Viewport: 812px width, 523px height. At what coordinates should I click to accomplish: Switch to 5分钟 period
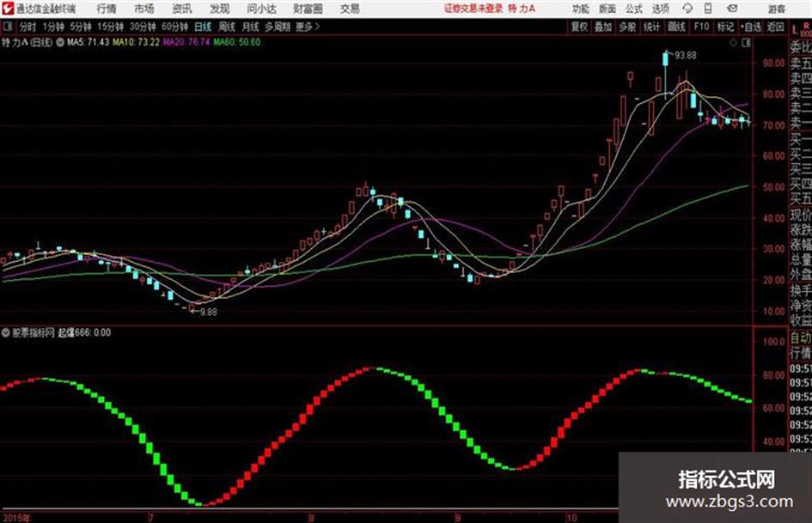(80, 27)
